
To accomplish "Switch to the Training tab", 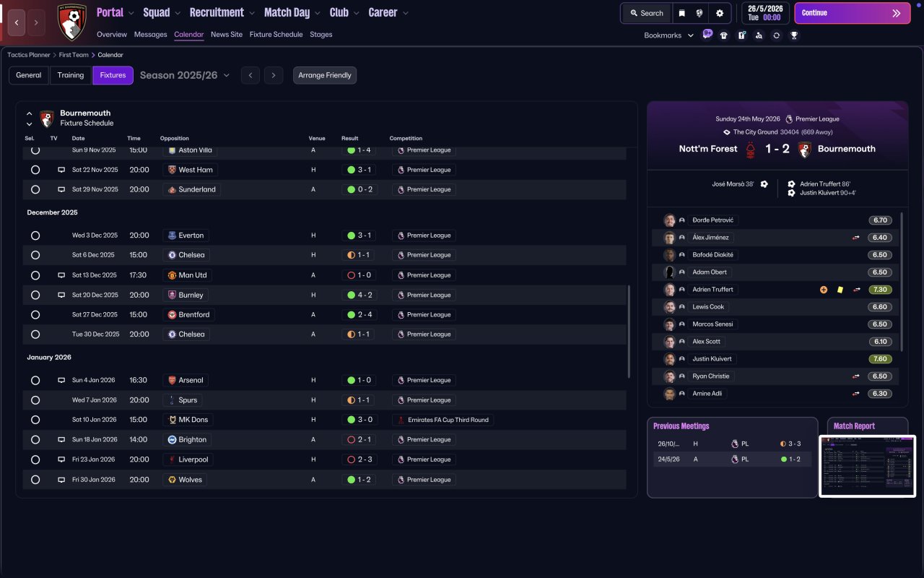I will click(71, 75).
